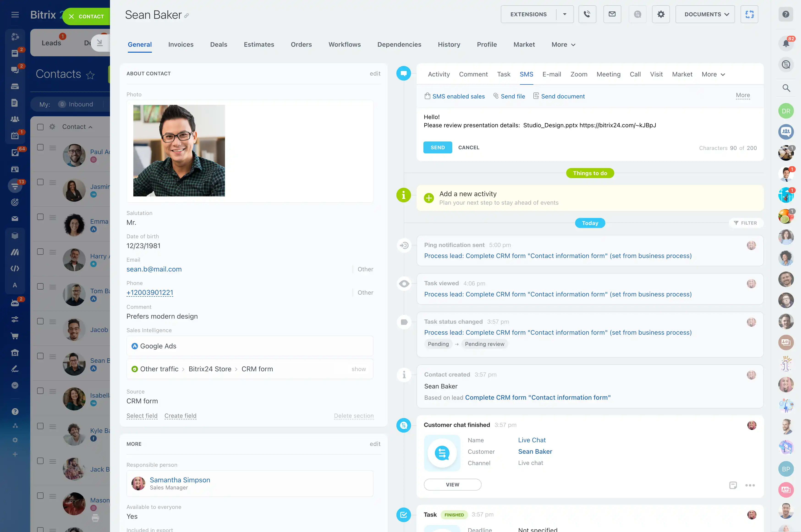801x532 pixels.
Task: Open the sean.b@mail.com email link
Action: [154, 269]
